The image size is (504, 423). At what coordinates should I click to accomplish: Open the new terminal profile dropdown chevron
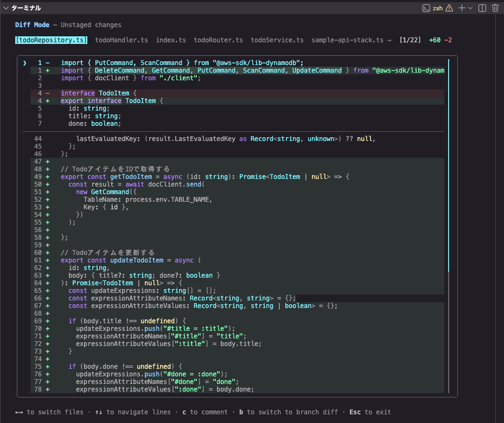point(470,8)
